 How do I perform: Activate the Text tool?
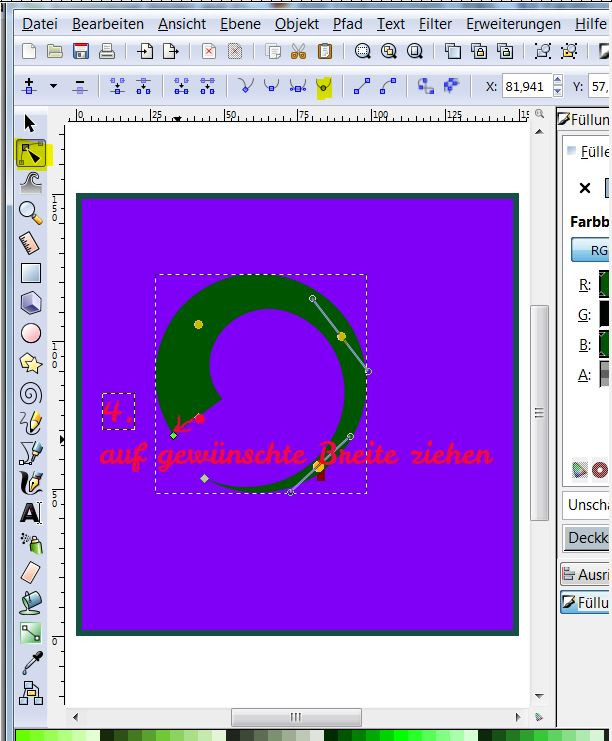point(31,513)
